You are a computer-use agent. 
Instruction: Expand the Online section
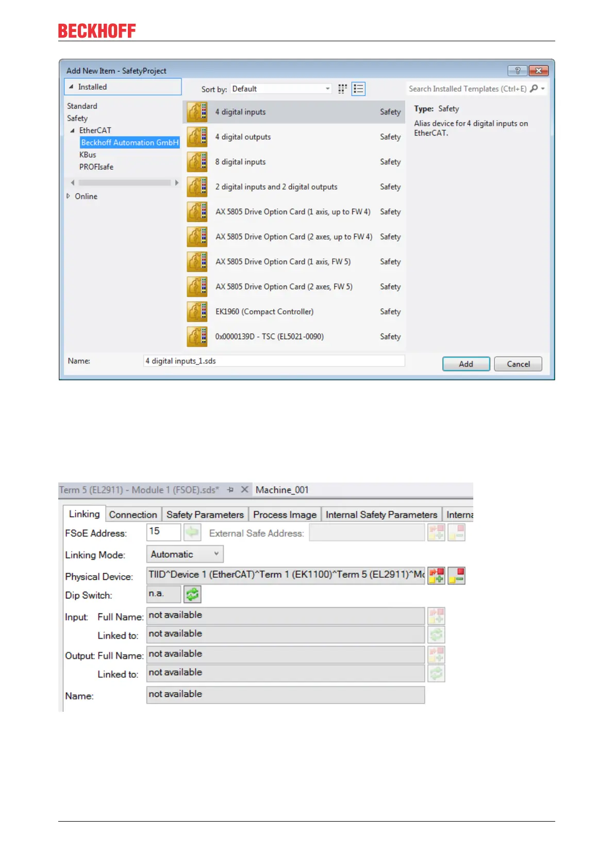click(68, 196)
